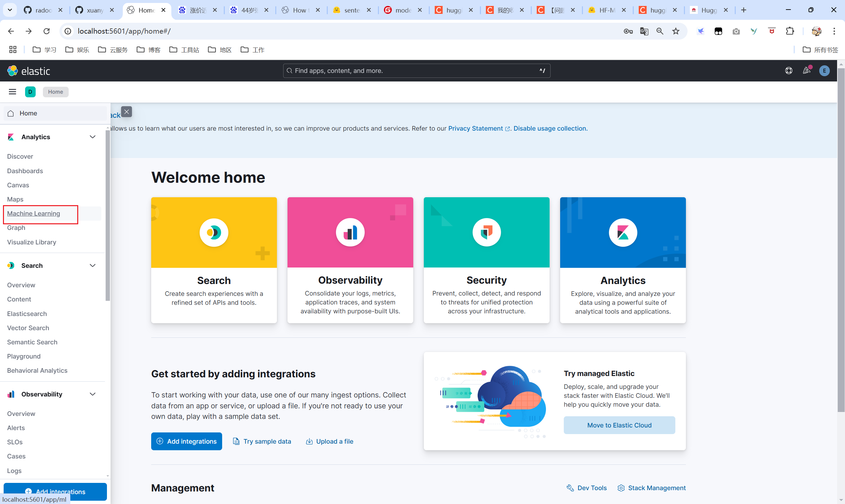Collapse the Search nav section chevron

pos(92,266)
